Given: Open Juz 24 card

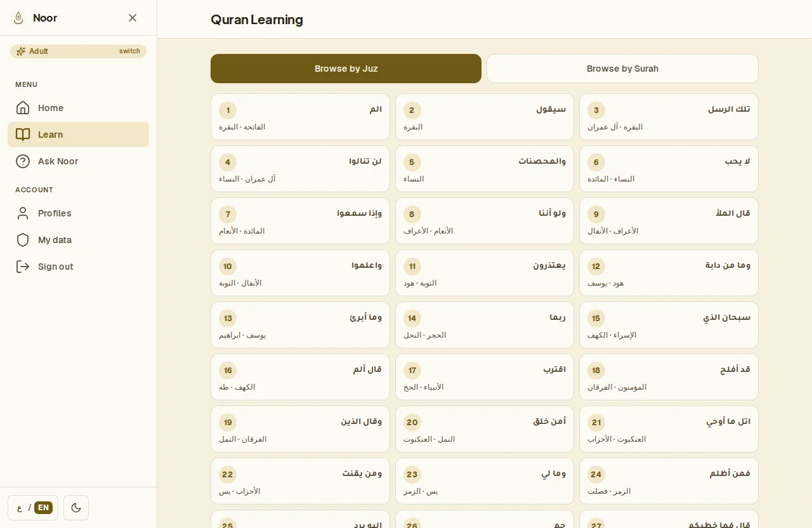Looking at the screenshot, I should tap(669, 481).
